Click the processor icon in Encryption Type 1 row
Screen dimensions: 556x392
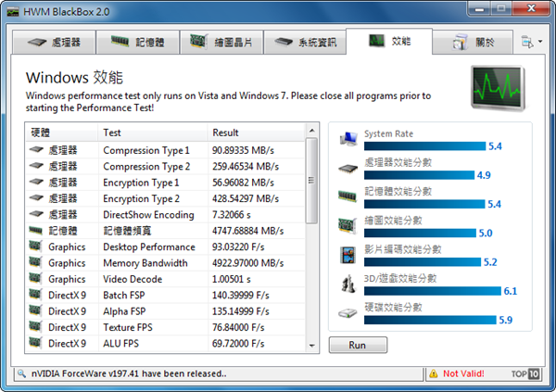(x=36, y=182)
